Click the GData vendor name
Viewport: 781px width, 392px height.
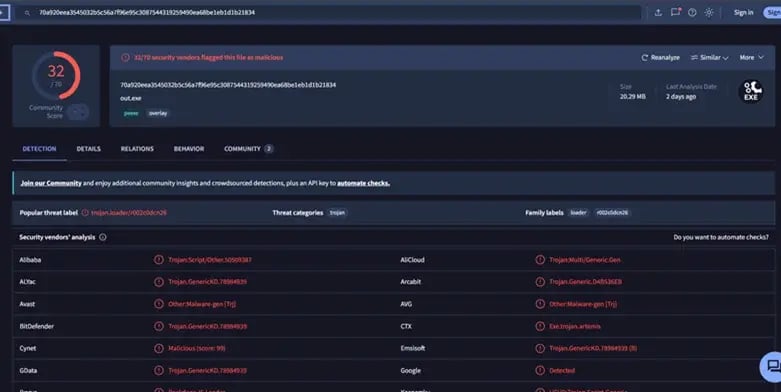coord(28,371)
